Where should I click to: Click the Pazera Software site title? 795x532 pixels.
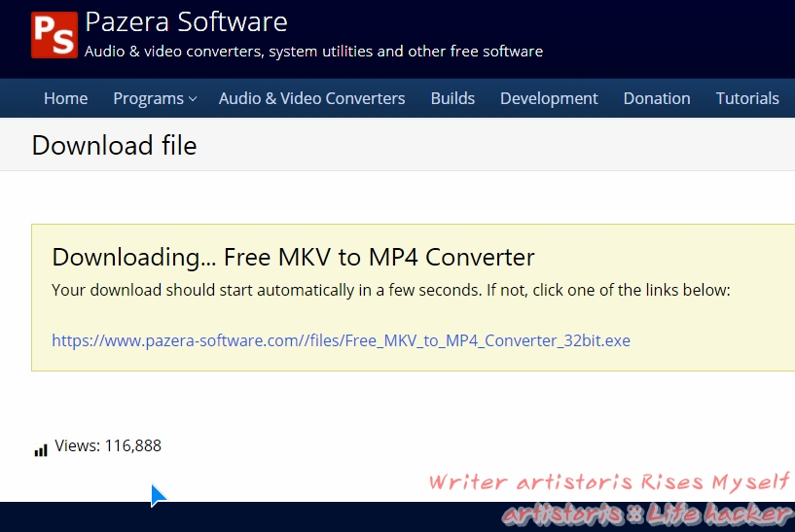tap(186, 22)
